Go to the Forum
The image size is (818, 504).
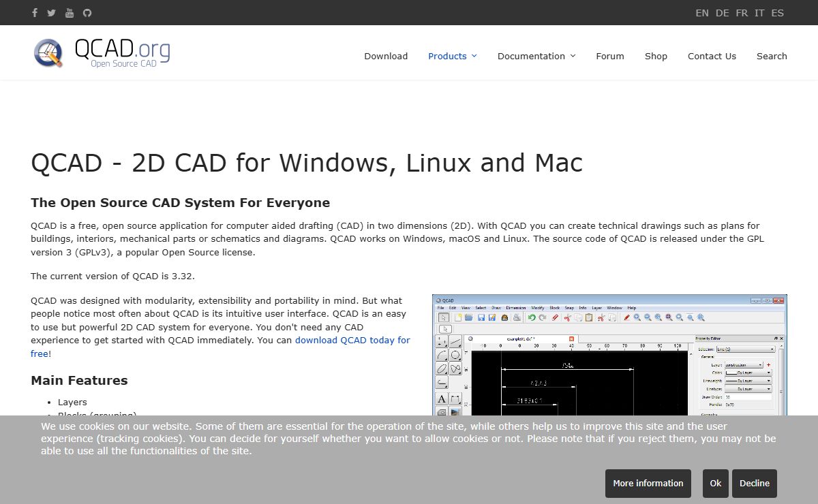coord(610,57)
